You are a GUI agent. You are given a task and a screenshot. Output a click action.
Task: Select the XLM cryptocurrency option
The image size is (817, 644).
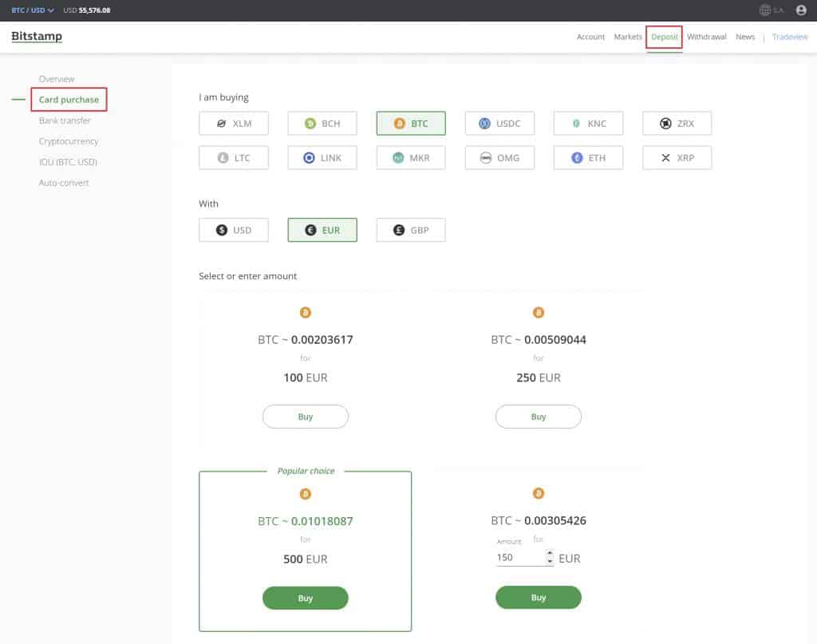click(x=234, y=124)
